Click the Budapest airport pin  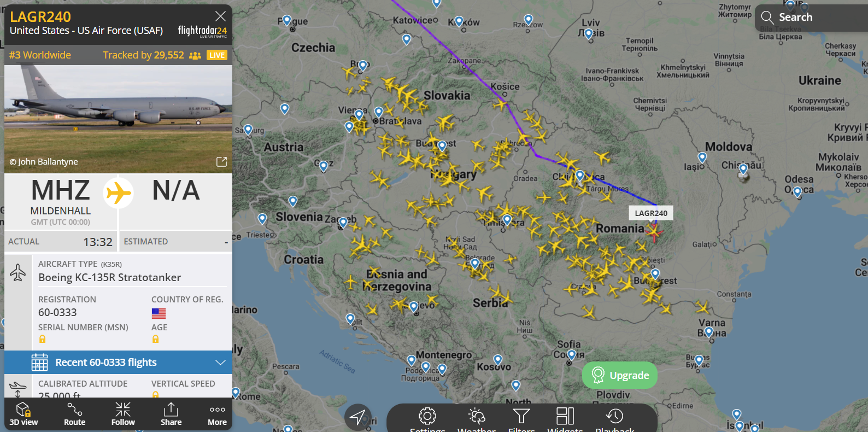tap(442, 146)
